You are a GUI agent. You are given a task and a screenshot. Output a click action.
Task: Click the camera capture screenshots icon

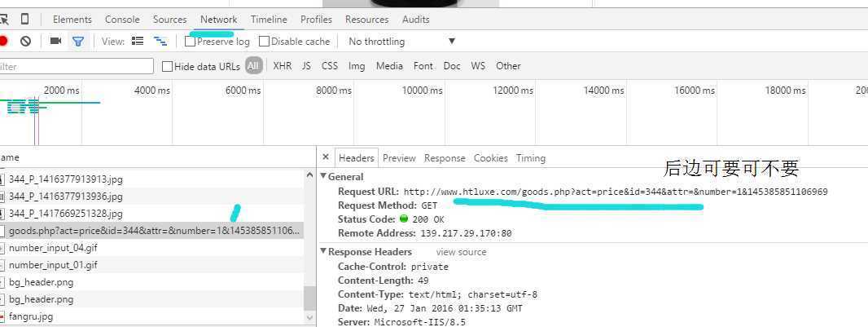(55, 41)
